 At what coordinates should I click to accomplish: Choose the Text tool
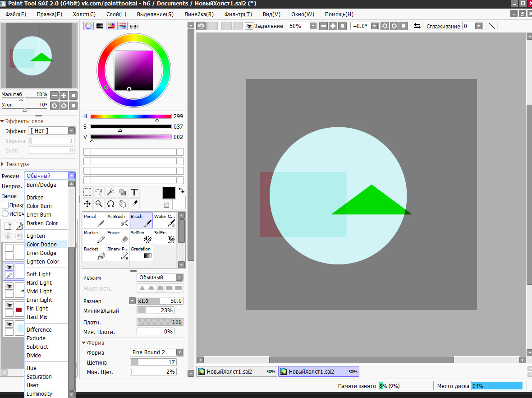click(x=134, y=192)
